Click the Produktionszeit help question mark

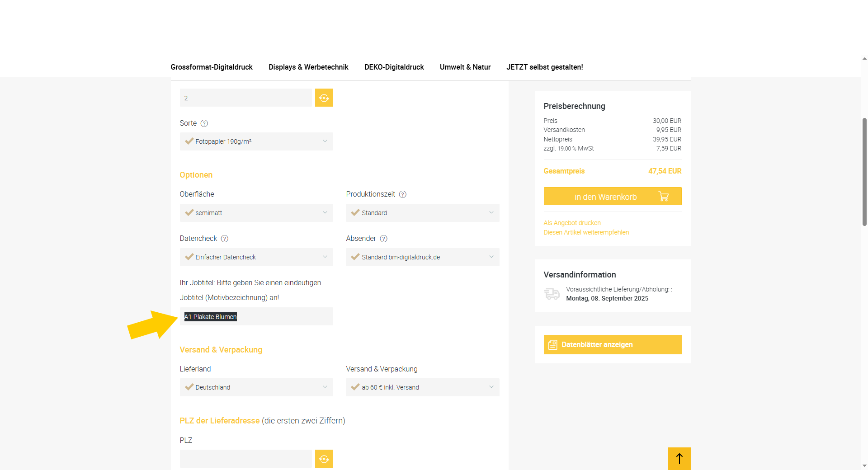402,194
